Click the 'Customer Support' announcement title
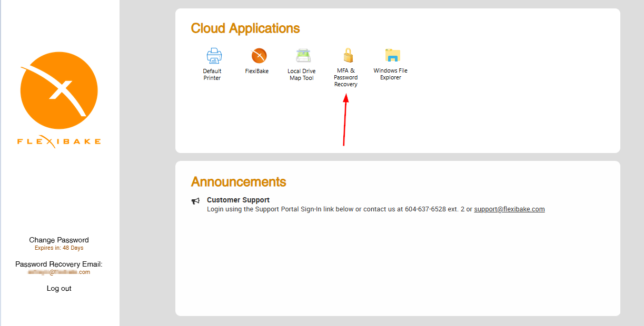644x326 pixels. click(x=238, y=200)
